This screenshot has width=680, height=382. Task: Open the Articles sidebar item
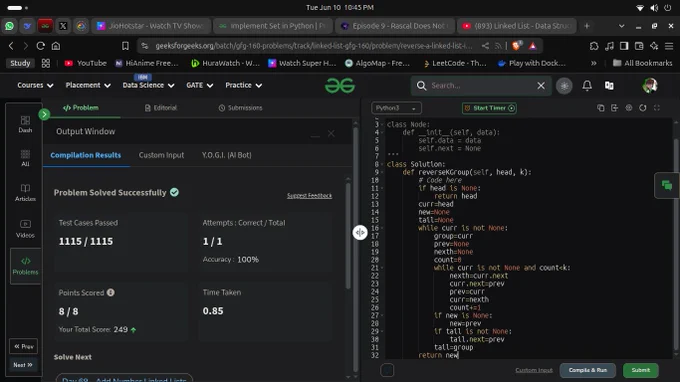pos(25,193)
